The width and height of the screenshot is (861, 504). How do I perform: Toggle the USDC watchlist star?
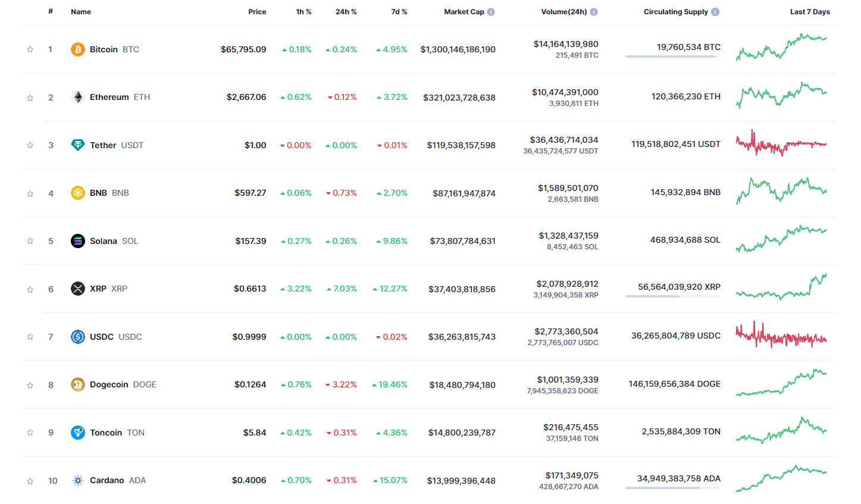click(x=30, y=337)
